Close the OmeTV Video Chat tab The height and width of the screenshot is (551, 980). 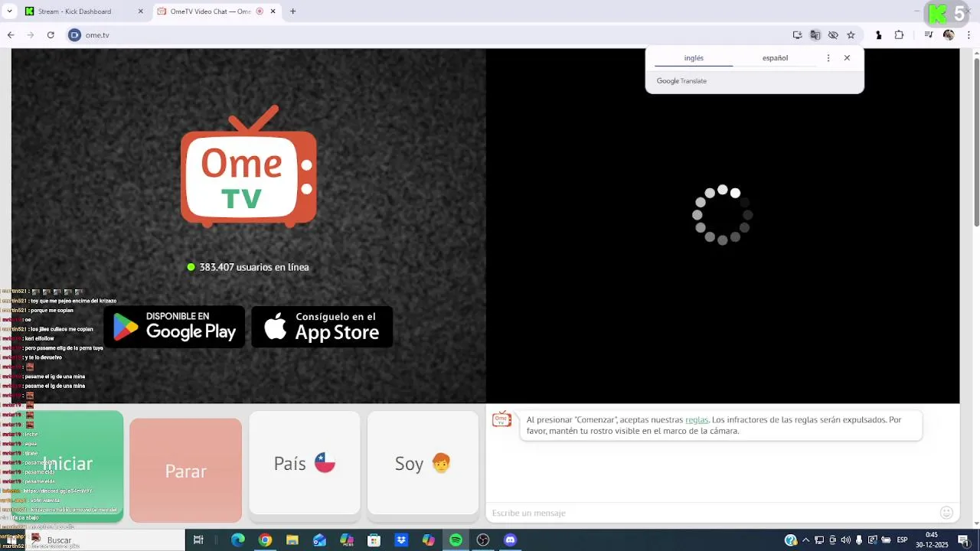tap(273, 11)
